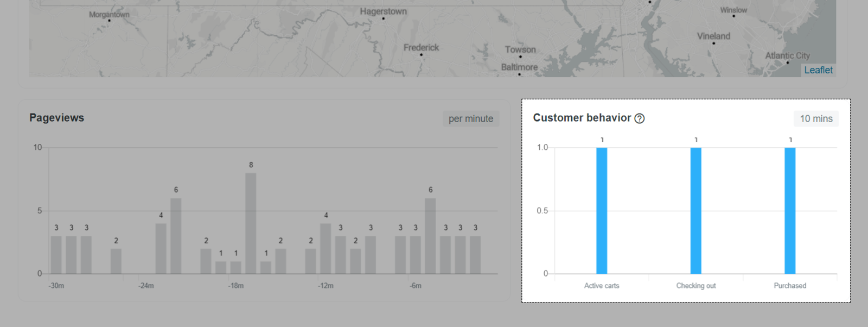Click Frederick city label on map
The height and width of the screenshot is (327, 868).
(421, 48)
